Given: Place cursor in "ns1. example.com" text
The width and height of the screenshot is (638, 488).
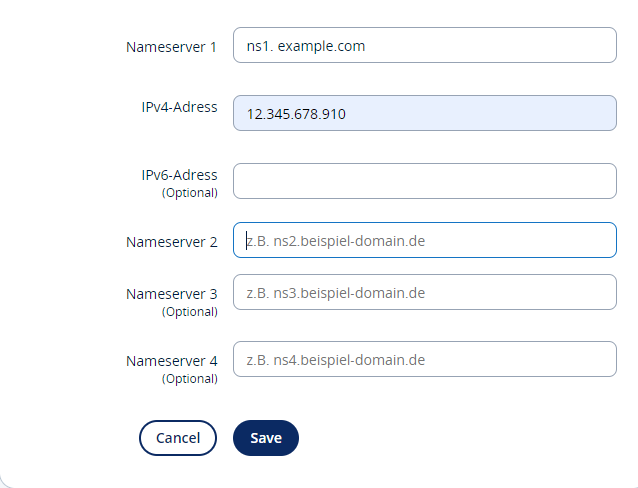Looking at the screenshot, I should pos(305,45).
